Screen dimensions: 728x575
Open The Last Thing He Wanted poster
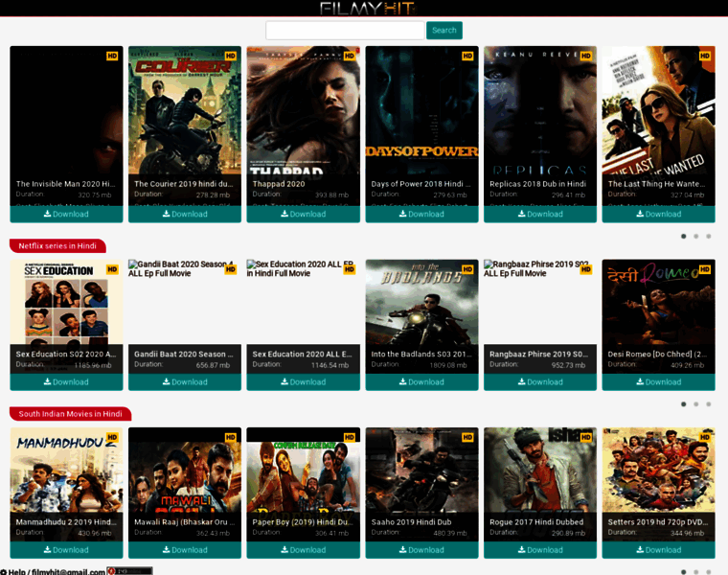pyautogui.click(x=658, y=110)
